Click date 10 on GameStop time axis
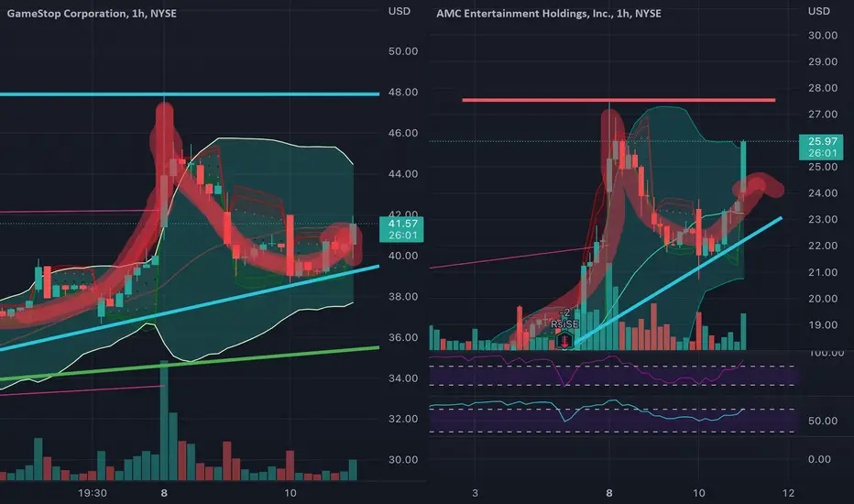 290,493
